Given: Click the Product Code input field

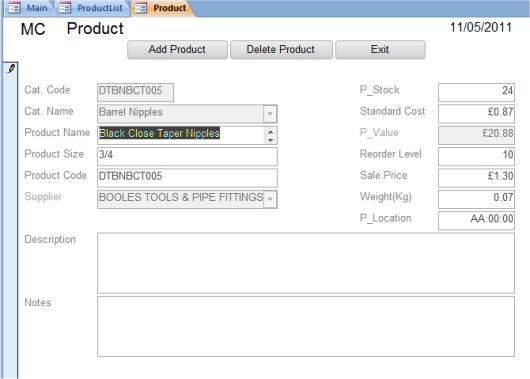Looking at the screenshot, I should 187,178.
